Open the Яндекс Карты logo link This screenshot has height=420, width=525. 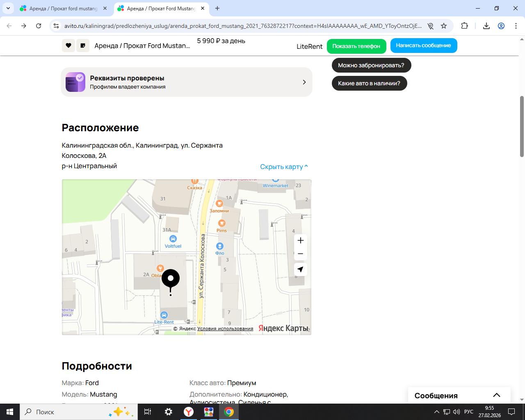283,328
